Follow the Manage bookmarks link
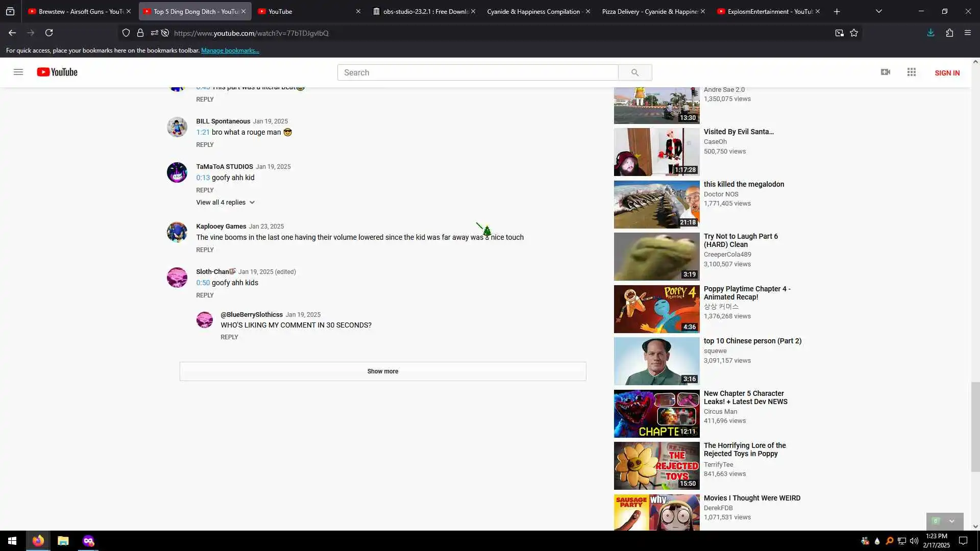Image resolution: width=980 pixels, height=551 pixels. (x=230, y=51)
